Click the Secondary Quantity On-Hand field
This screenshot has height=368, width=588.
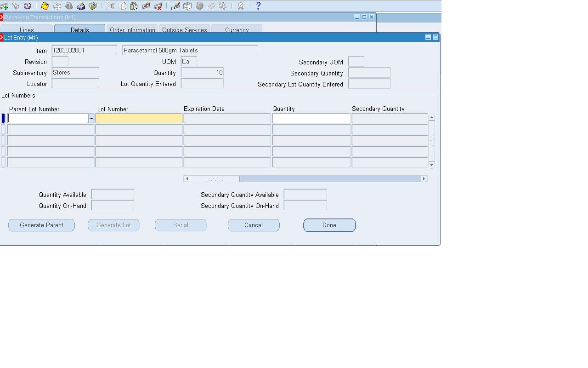pos(305,205)
